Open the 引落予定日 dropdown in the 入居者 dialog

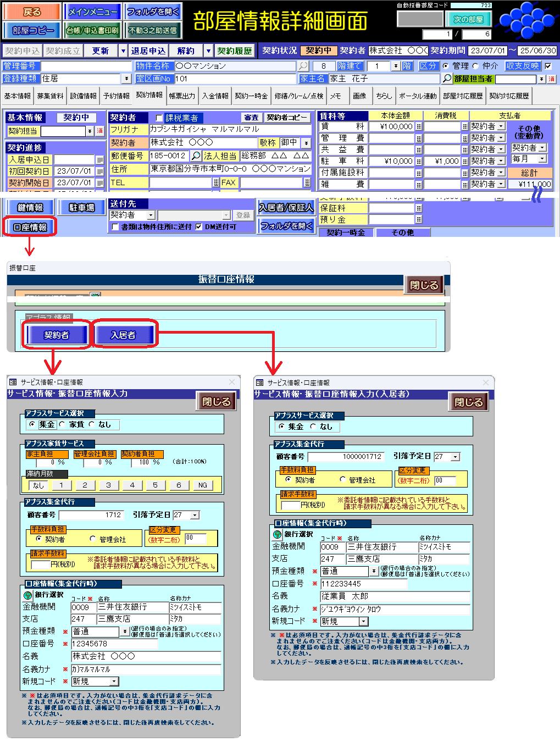[x=455, y=457]
